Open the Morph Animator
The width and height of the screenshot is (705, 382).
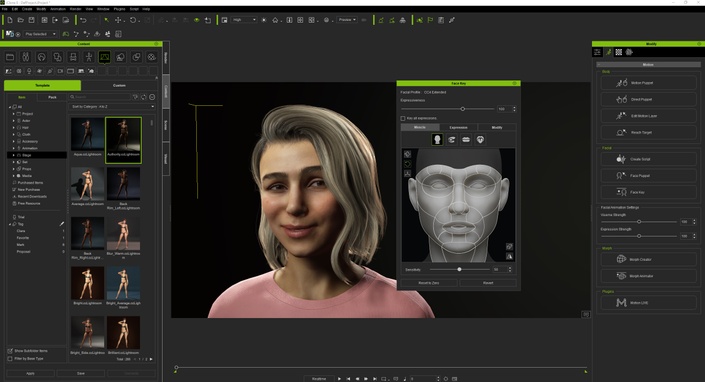pos(648,276)
